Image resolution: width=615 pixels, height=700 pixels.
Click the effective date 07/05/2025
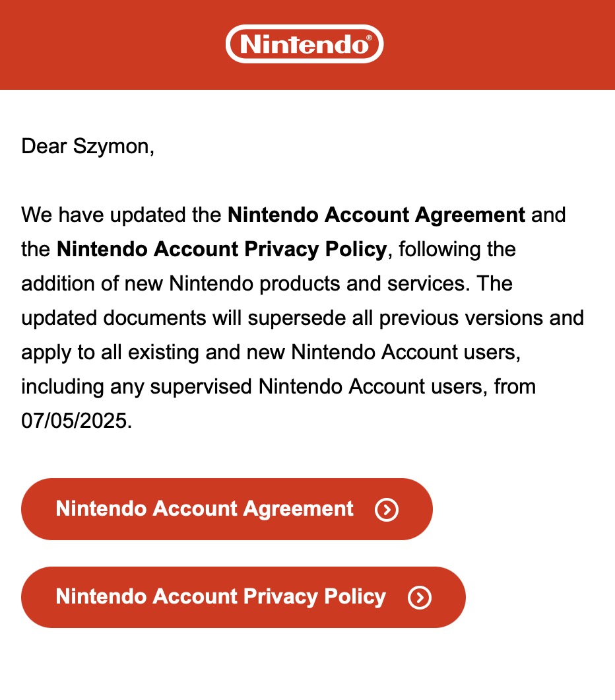77,421
